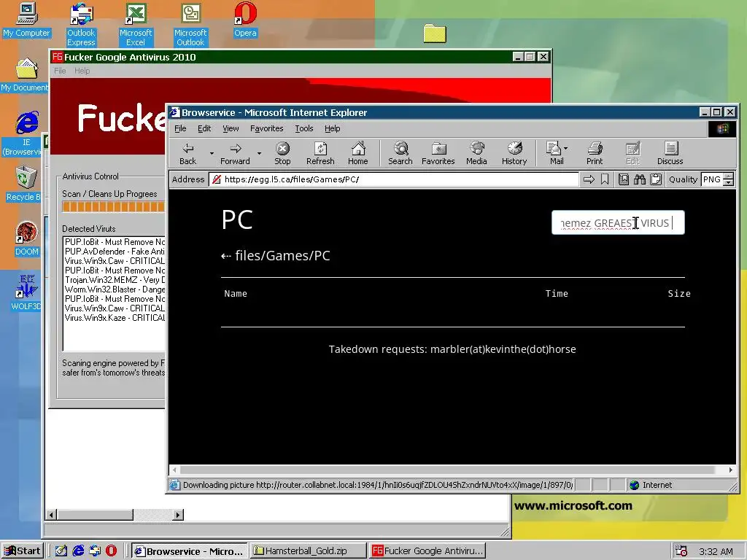Click the right arrow of the Hamsterball window scrollbar
Viewport: 747px width, 560px height.
pos(178,515)
